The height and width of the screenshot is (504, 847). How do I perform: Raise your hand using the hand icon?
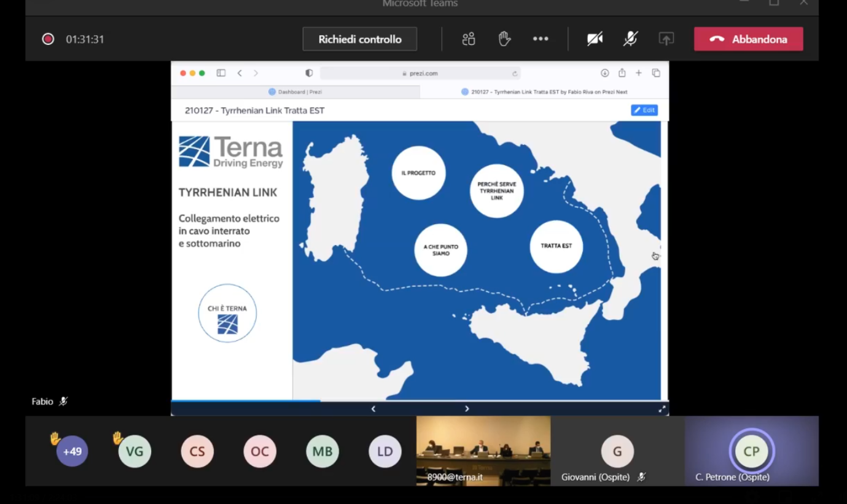(504, 39)
